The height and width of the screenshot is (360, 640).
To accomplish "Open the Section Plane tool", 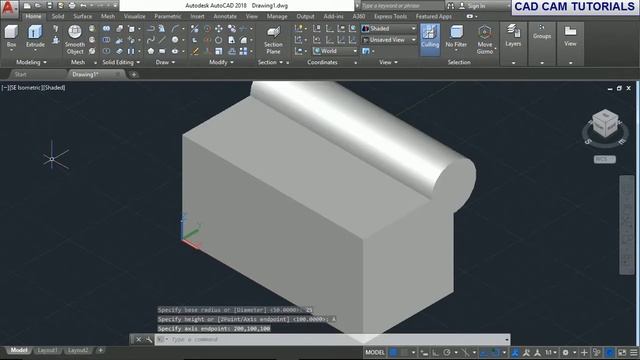I will [273, 40].
